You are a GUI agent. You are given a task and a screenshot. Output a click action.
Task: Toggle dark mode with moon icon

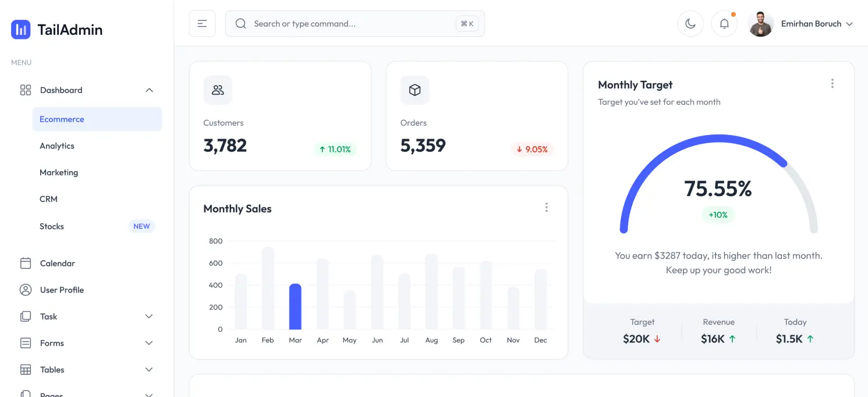click(x=690, y=24)
